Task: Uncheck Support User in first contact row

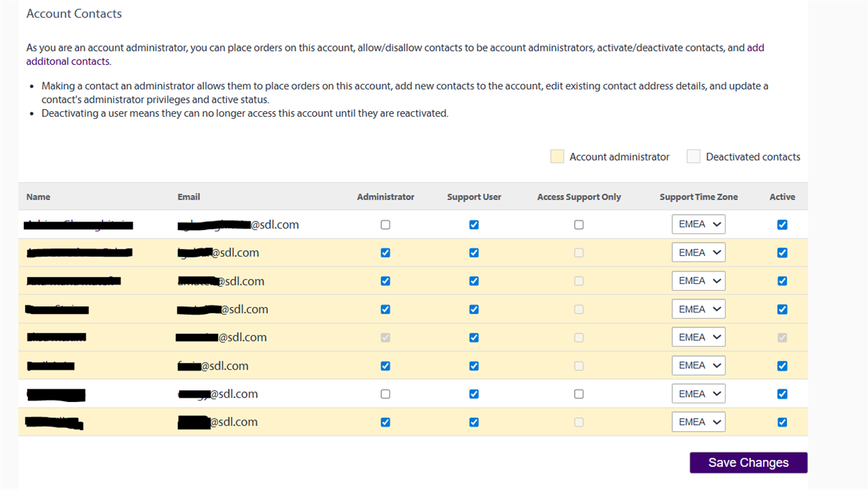Action: point(474,225)
